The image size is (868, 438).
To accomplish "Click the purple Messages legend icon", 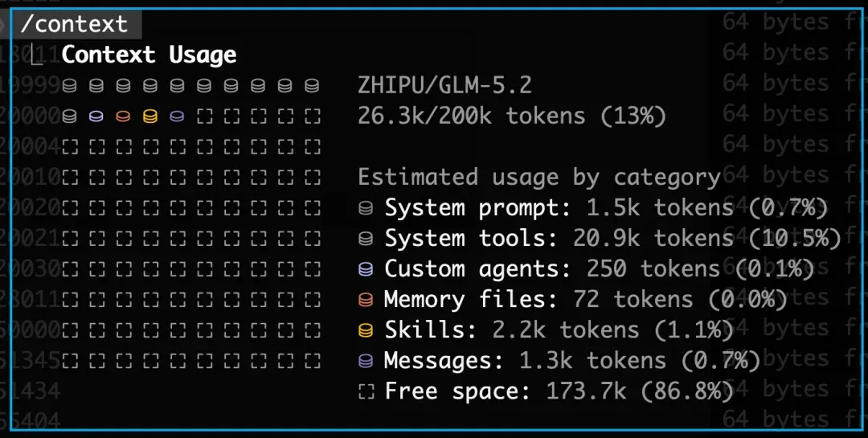I will 366,361.
